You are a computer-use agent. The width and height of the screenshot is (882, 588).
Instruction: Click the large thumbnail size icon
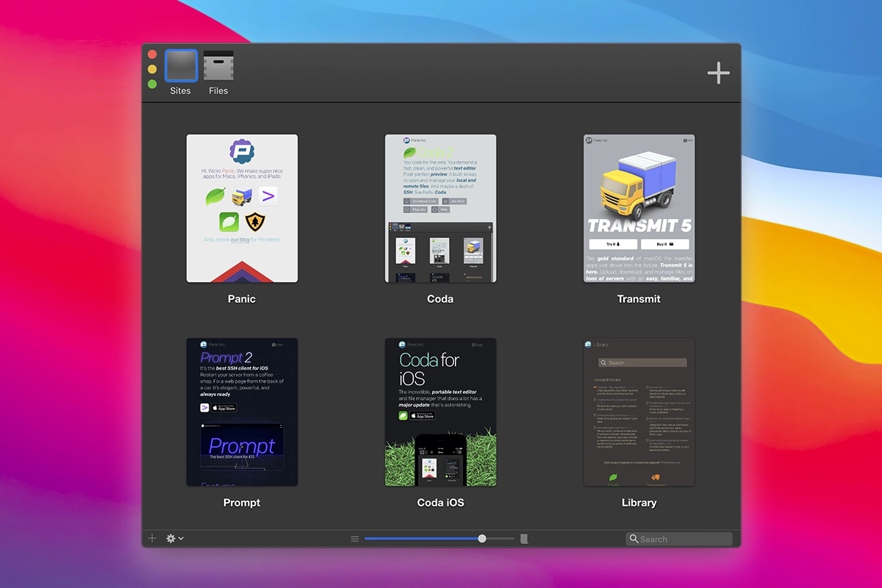pyautogui.click(x=524, y=539)
